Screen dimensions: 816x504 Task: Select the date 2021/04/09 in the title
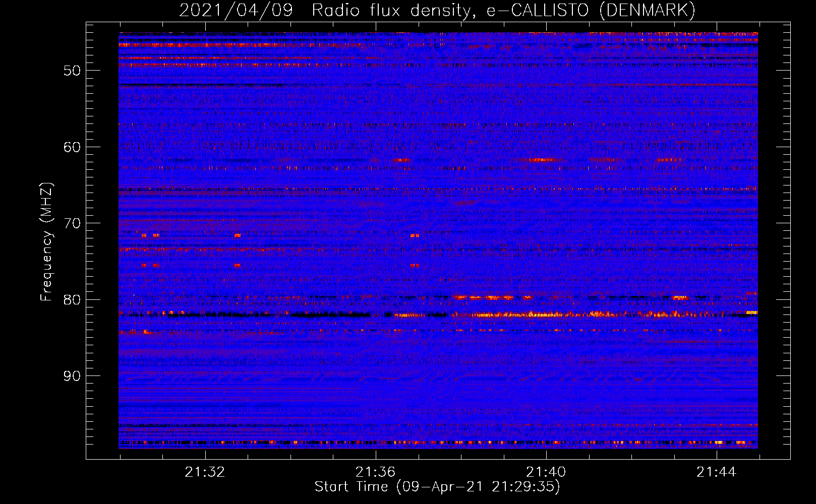(x=236, y=10)
